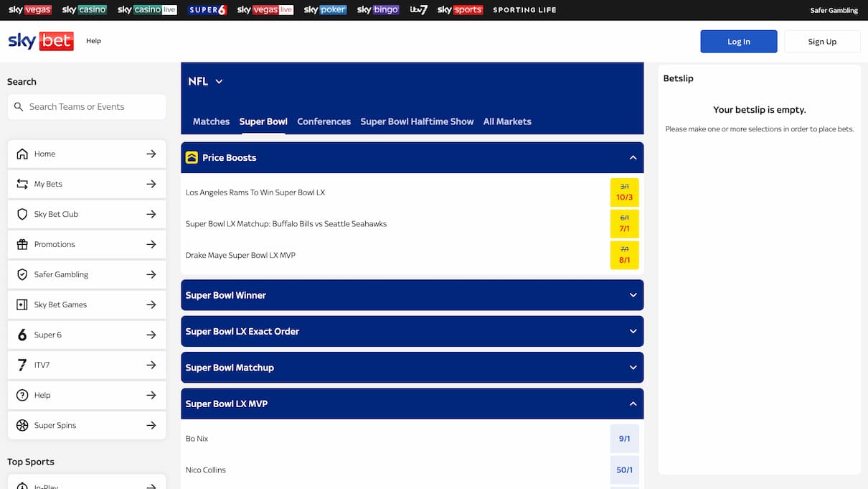Switch to the Matches tab
Image resolution: width=868 pixels, height=489 pixels.
point(211,121)
